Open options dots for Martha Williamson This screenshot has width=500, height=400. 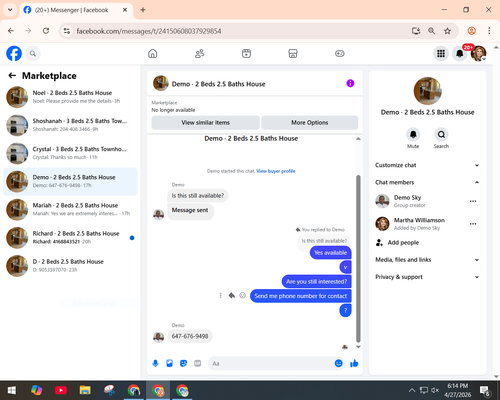point(473,224)
